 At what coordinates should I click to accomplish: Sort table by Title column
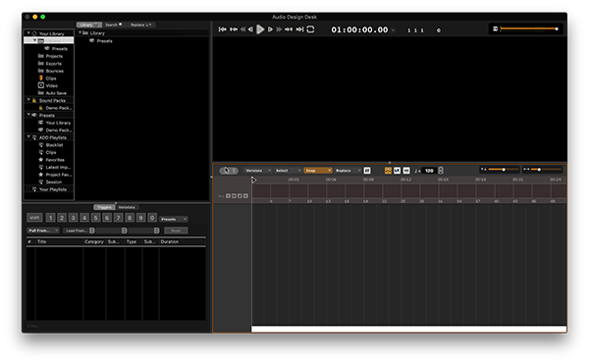(41, 241)
